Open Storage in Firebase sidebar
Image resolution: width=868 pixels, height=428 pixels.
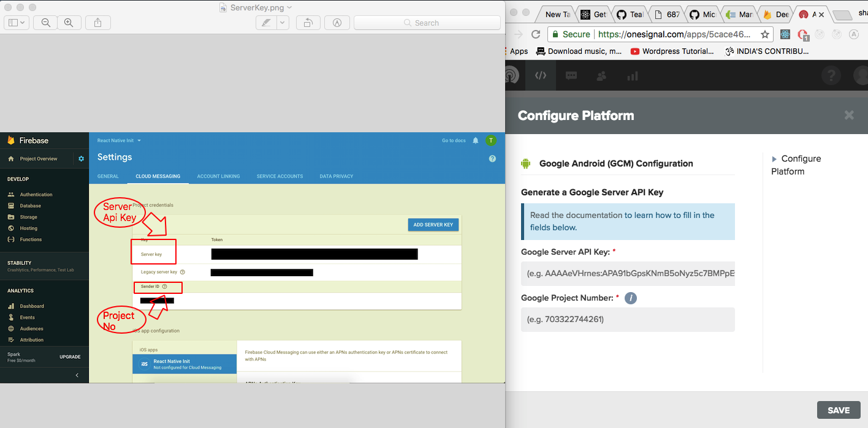click(x=29, y=217)
